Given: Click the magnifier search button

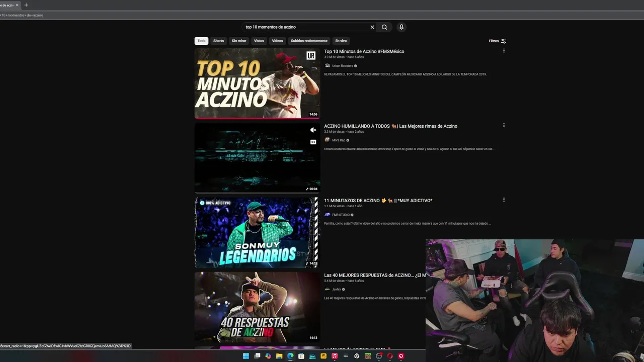Looking at the screenshot, I should pos(384,27).
